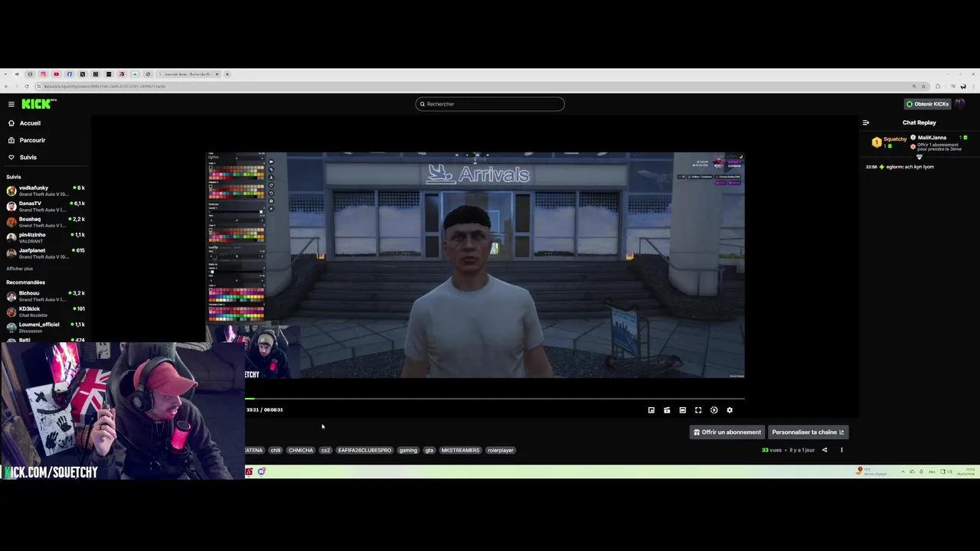Toggle theater mode

click(x=683, y=410)
